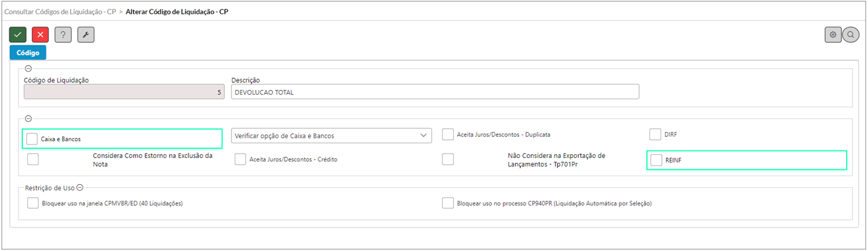Collapse the Restrição de Uso section
The height and width of the screenshot is (251, 868).
coord(80,187)
